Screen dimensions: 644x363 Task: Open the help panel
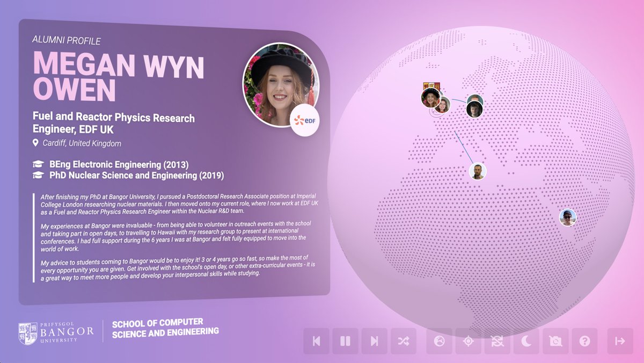(x=584, y=341)
